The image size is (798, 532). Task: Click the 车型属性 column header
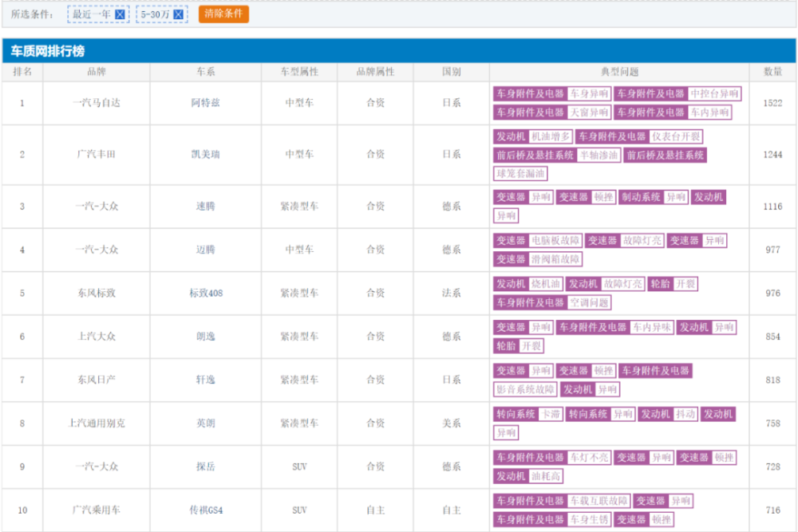pyautogui.click(x=299, y=72)
